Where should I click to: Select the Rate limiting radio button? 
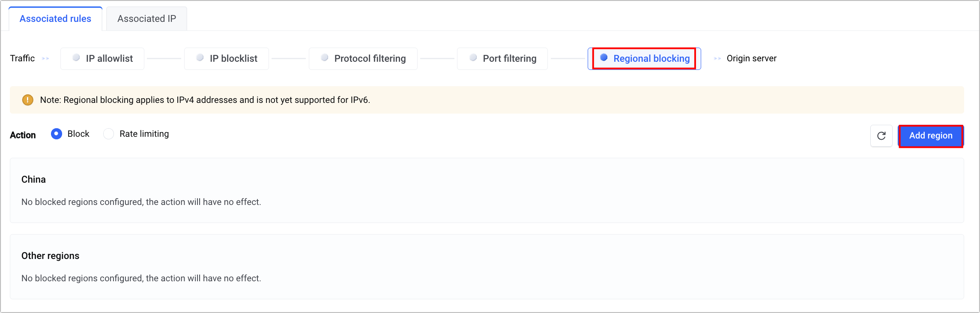coord(109,134)
